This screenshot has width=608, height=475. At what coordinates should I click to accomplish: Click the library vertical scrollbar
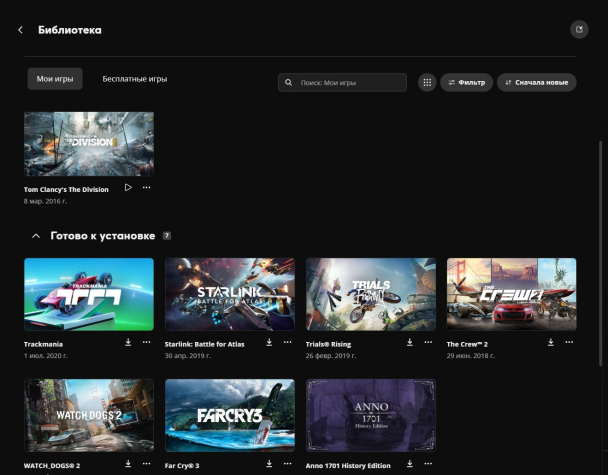(601, 252)
